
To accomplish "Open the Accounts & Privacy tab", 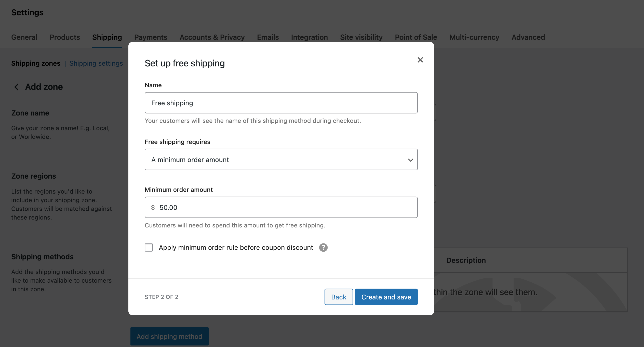I will pyautogui.click(x=212, y=37).
